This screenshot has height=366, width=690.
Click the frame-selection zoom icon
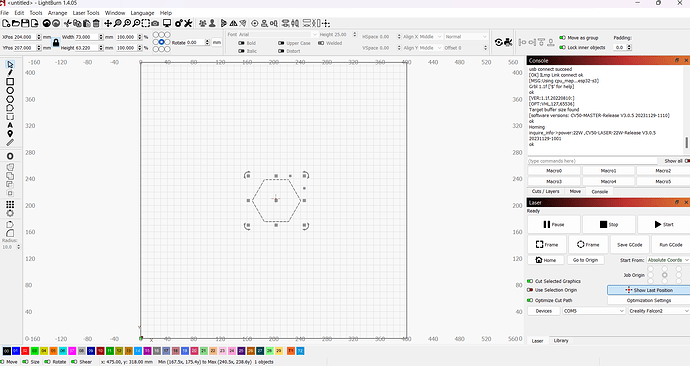145,23
